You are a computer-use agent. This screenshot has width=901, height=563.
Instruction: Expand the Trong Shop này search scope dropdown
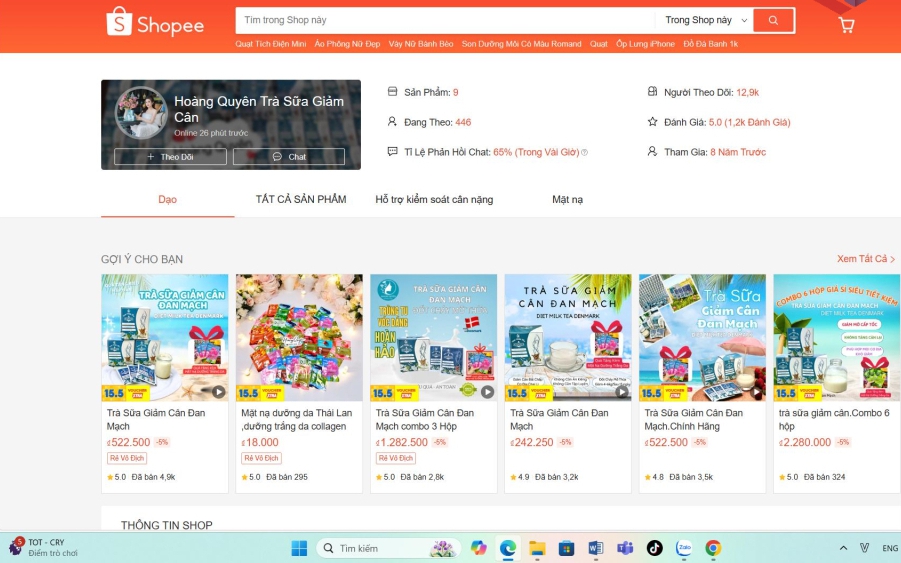pyautogui.click(x=706, y=20)
